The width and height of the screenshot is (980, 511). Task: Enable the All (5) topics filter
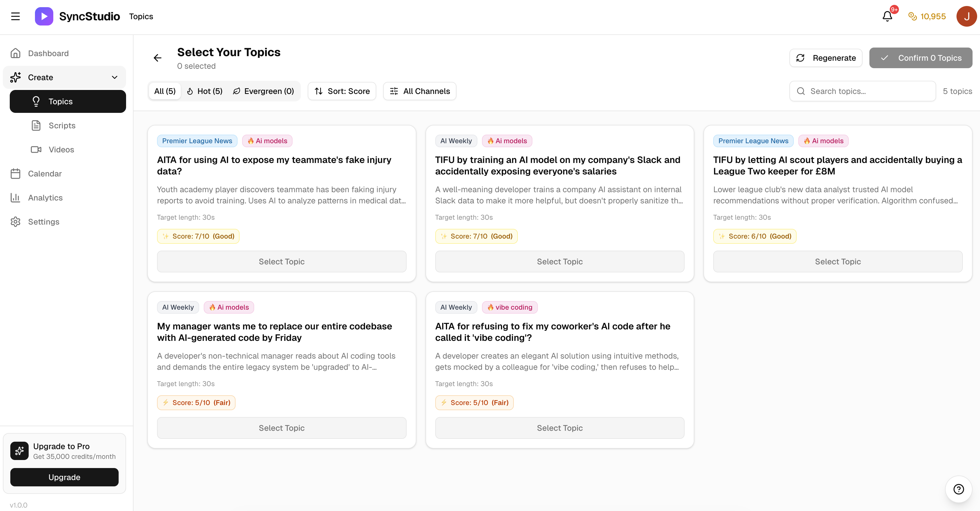tap(164, 91)
